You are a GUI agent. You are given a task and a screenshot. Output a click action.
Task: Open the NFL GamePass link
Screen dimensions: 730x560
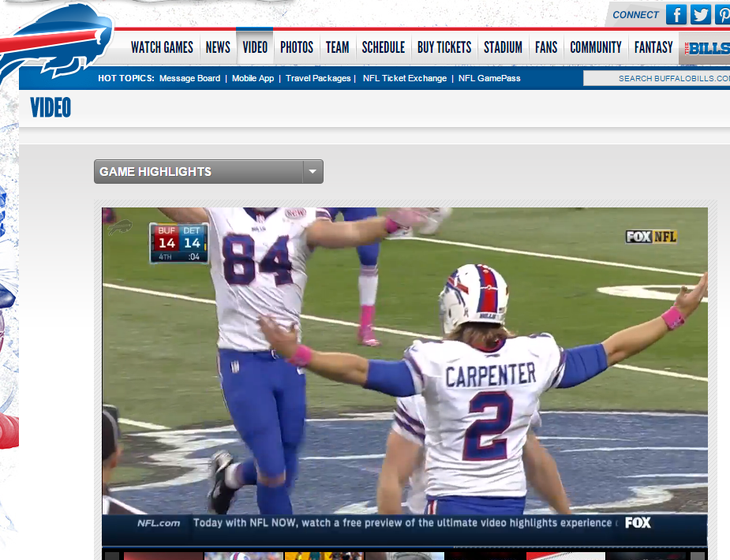click(x=489, y=78)
